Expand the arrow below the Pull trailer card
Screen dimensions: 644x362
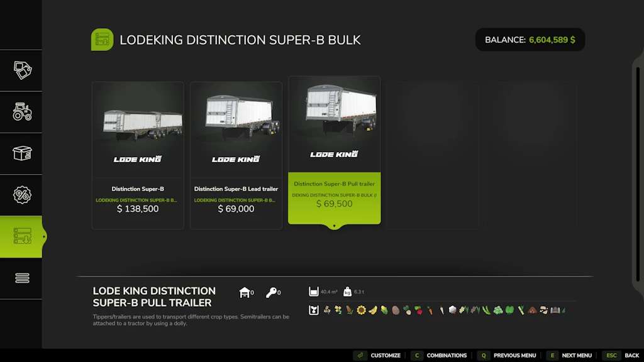tap(334, 226)
